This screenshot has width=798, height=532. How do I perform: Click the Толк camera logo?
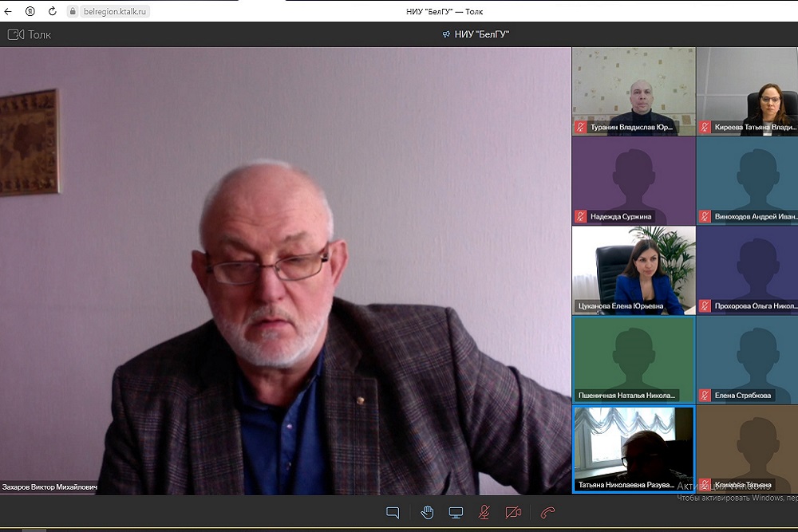pyautogui.click(x=15, y=34)
